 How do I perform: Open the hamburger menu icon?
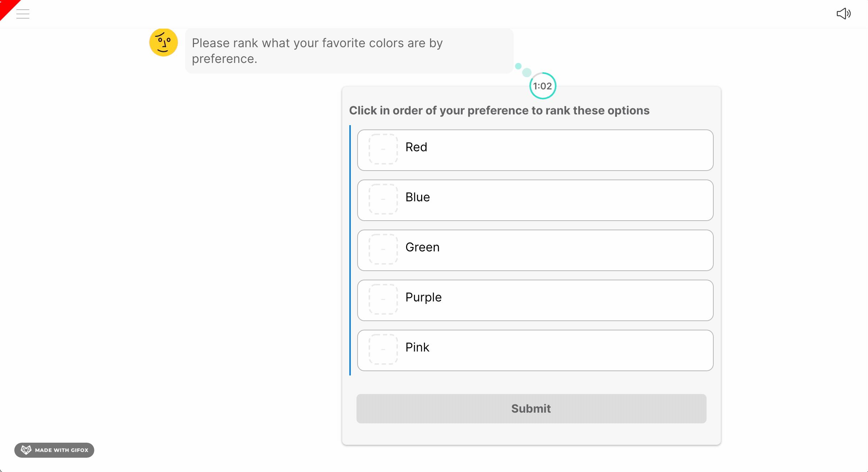(23, 14)
